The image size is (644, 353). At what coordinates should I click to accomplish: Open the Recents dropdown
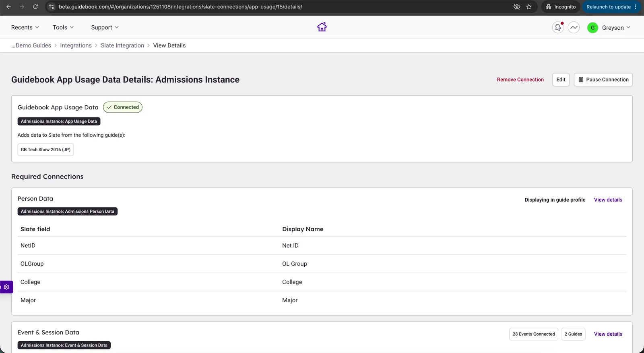click(x=25, y=27)
